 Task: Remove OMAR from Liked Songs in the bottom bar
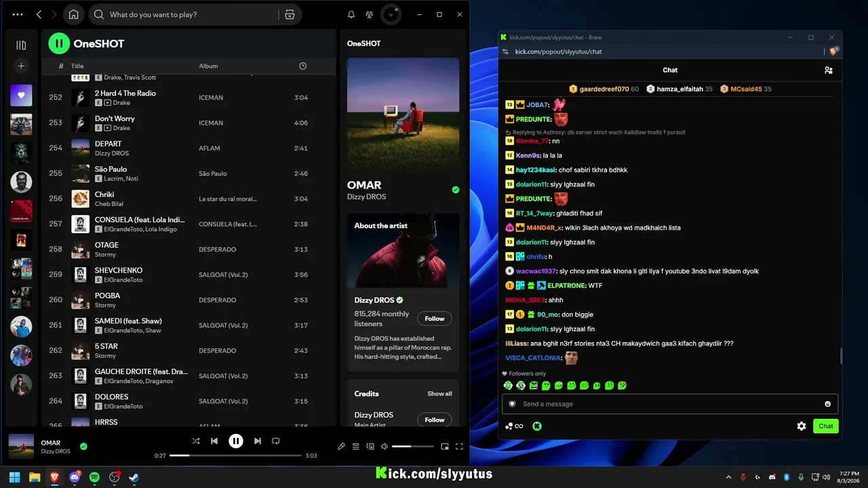83,447
